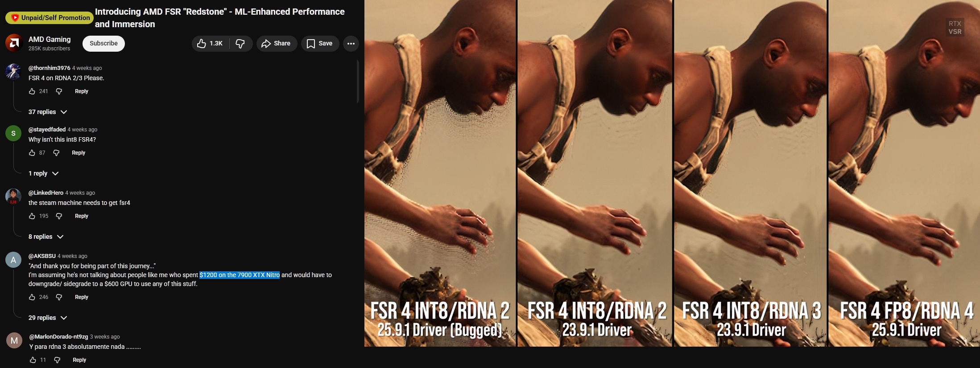Open @MarlonDorado-nt9zg letter M avatar

coord(14,340)
